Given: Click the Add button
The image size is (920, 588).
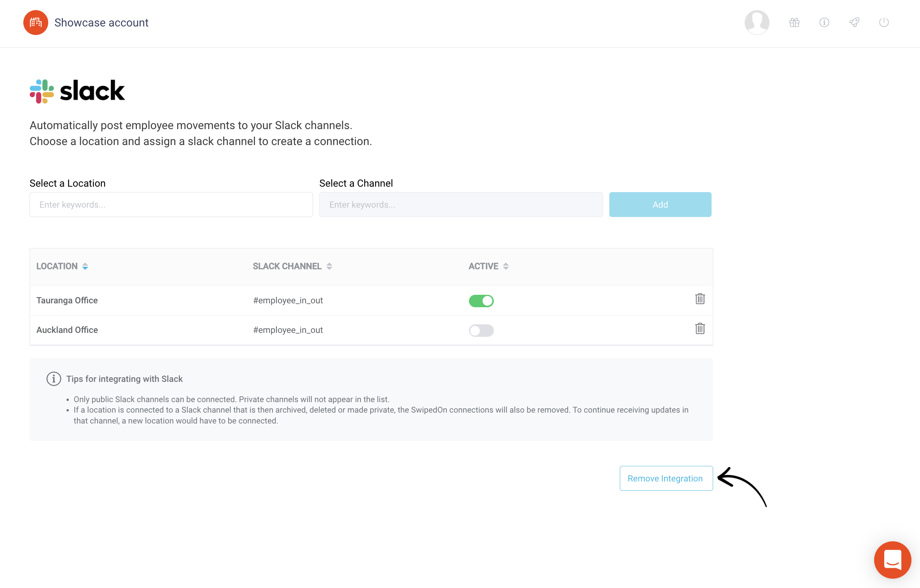Looking at the screenshot, I should click(660, 205).
